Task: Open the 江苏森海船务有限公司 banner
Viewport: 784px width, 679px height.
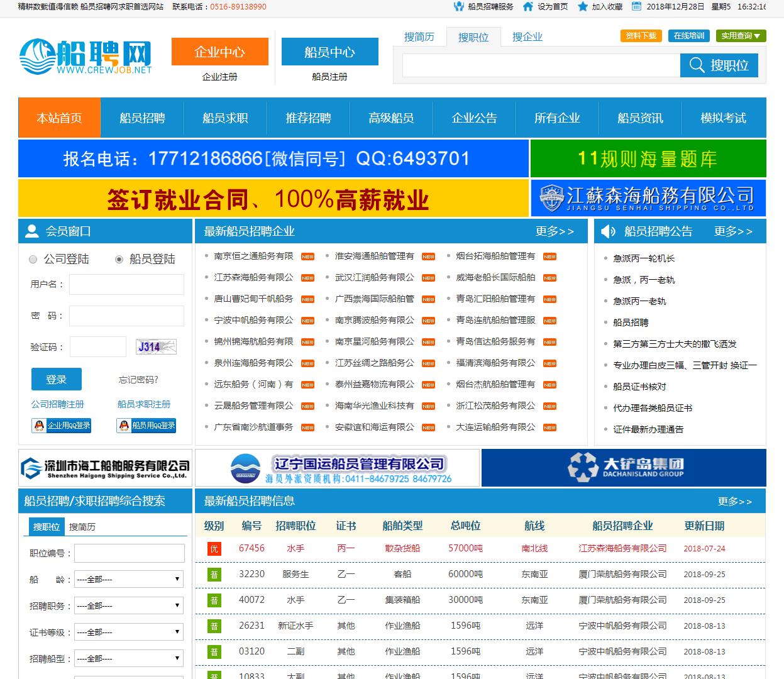Action: 648,198
